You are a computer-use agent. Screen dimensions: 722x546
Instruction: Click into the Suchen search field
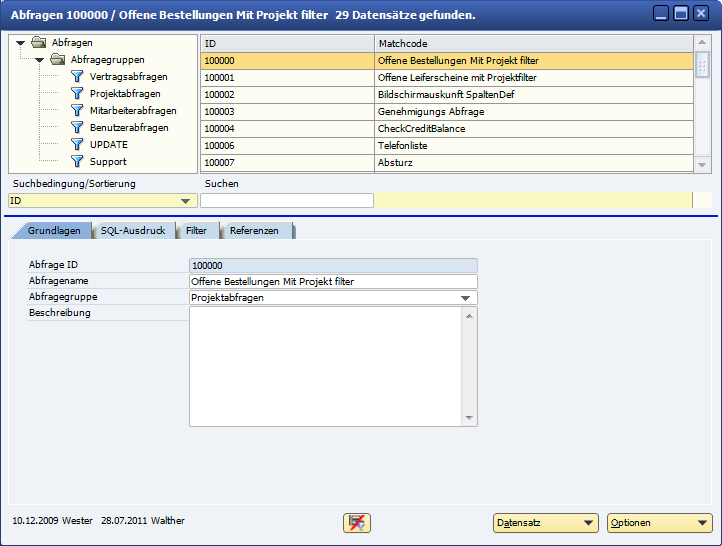click(x=286, y=201)
